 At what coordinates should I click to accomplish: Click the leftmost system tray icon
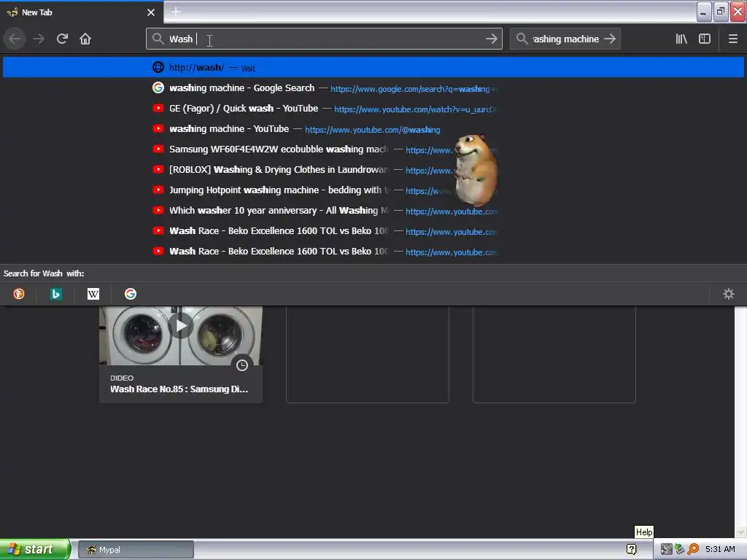(x=666, y=550)
